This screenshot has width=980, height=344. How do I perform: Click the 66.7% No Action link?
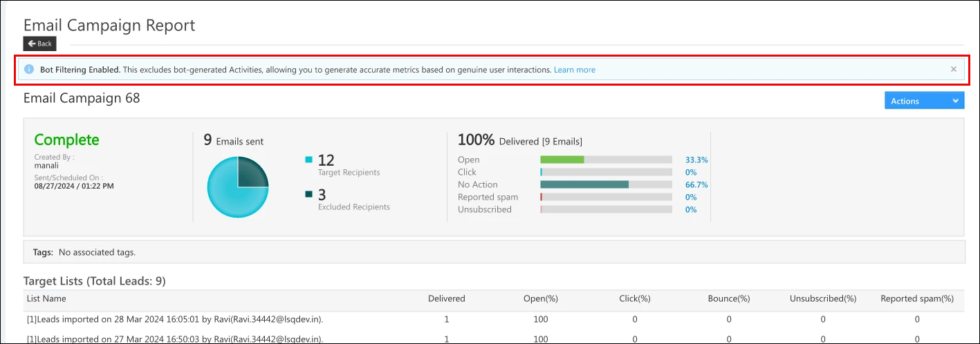[696, 184]
